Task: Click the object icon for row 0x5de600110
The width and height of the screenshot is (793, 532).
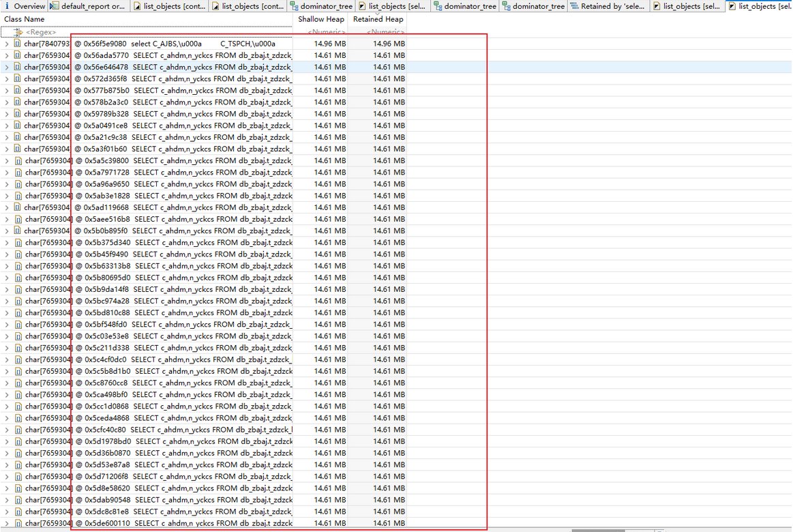Action: [18, 523]
